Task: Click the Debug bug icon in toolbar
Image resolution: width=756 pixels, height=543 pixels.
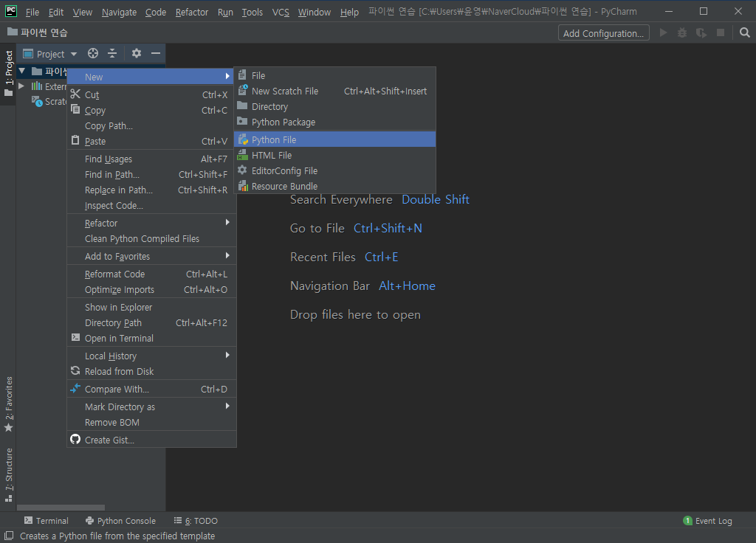Action: 682,32
